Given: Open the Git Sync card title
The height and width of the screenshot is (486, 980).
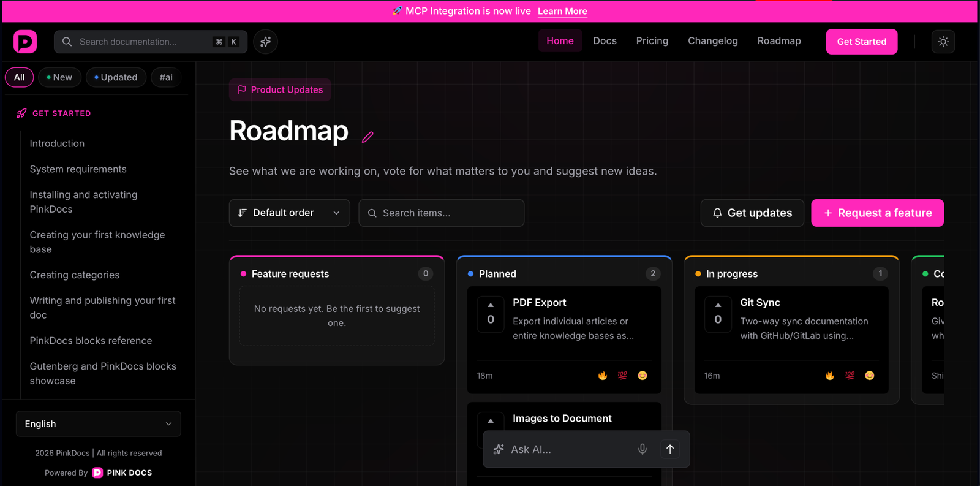Looking at the screenshot, I should [760, 303].
